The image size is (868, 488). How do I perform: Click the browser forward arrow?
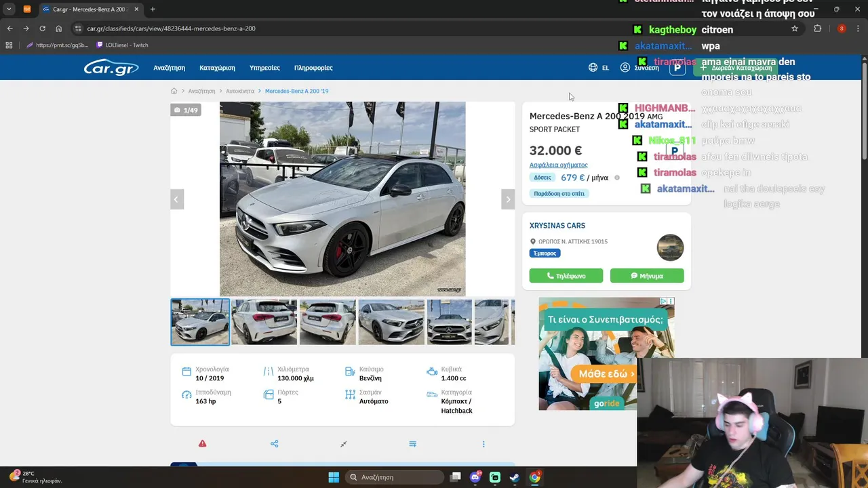click(26, 28)
